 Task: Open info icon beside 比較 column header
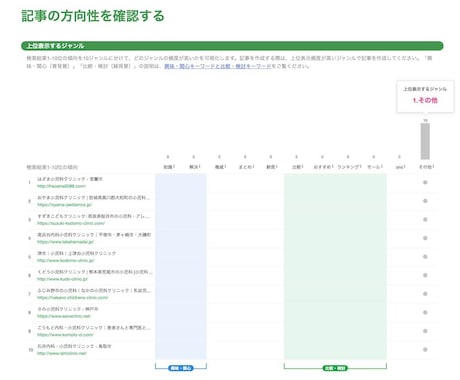click(302, 166)
